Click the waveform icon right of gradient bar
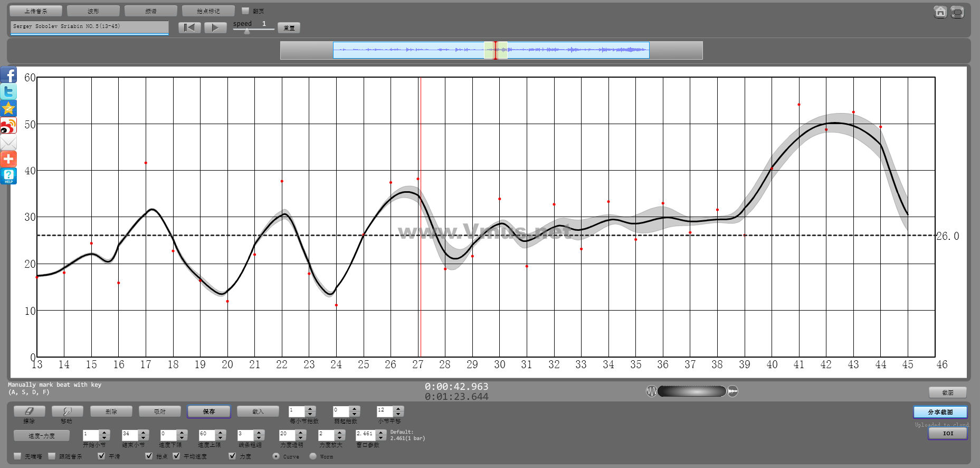 pyautogui.click(x=732, y=391)
